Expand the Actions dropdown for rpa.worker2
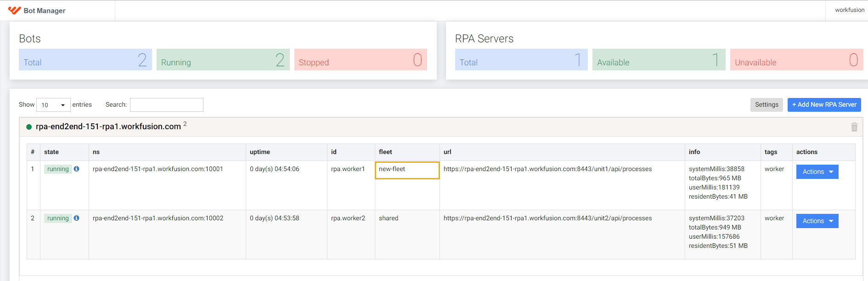 (817, 221)
